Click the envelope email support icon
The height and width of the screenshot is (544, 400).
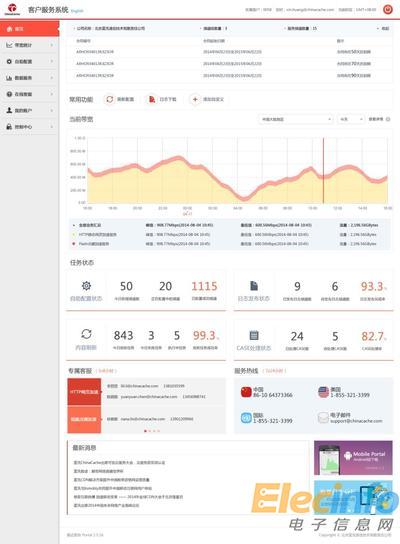(x=323, y=418)
